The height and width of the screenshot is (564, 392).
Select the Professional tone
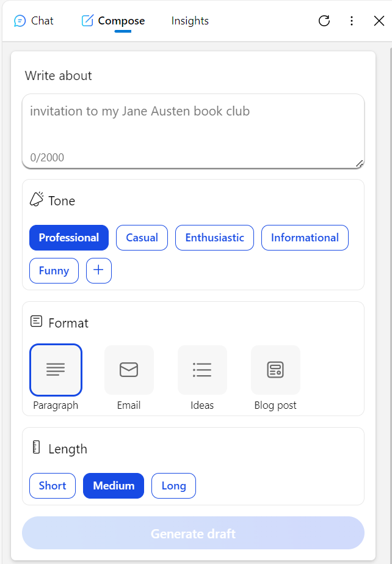click(x=69, y=238)
